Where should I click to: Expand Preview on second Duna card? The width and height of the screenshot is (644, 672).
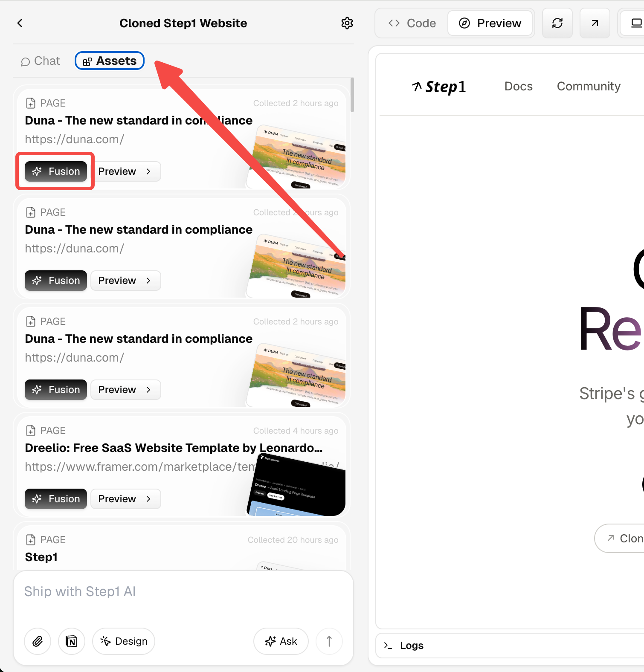[x=125, y=281]
